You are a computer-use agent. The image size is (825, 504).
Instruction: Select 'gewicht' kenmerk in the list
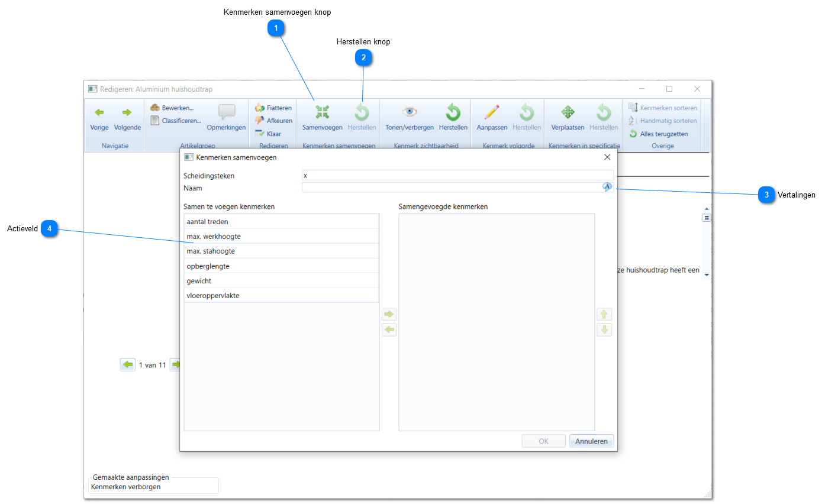coord(281,280)
